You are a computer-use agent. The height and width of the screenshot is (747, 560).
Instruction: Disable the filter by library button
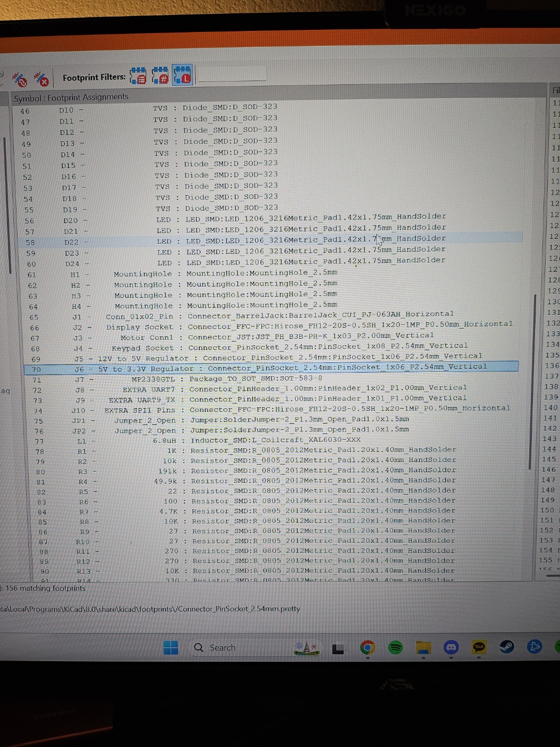coord(182,75)
